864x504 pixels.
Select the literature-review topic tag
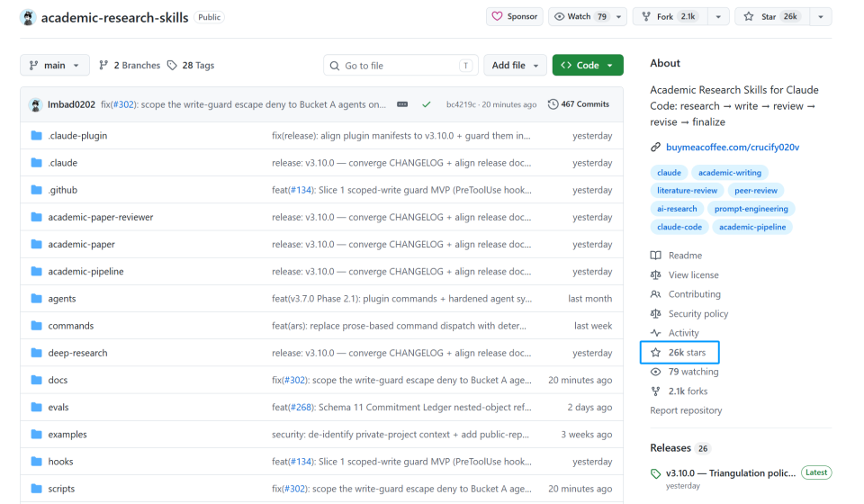687,191
